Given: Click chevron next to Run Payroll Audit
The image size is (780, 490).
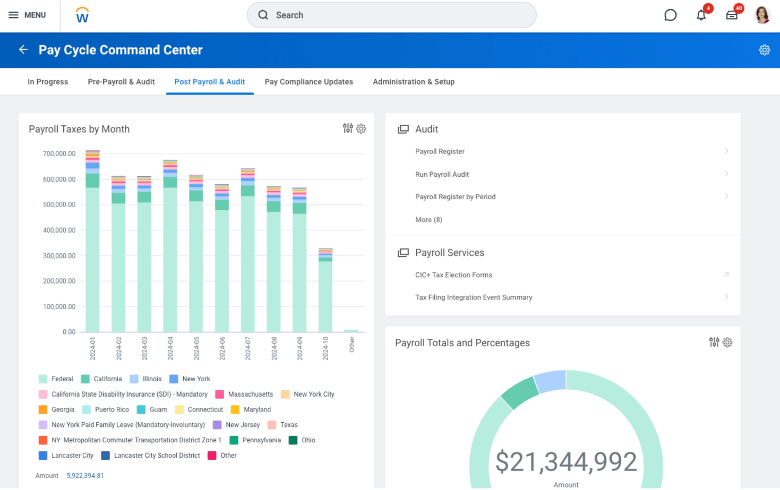Looking at the screenshot, I should click(726, 174).
